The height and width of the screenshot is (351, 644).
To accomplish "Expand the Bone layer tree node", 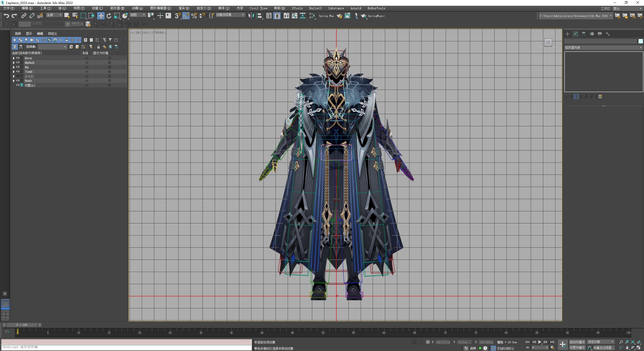I will coord(14,58).
